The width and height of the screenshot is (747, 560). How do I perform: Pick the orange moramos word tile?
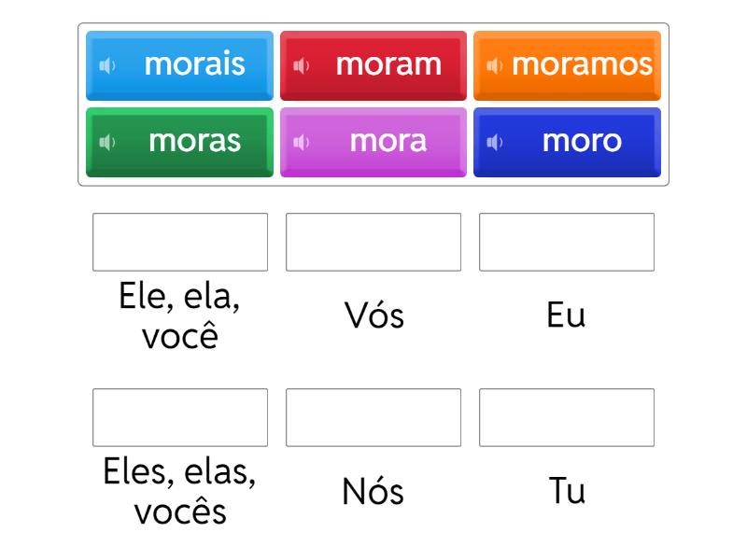point(581,65)
